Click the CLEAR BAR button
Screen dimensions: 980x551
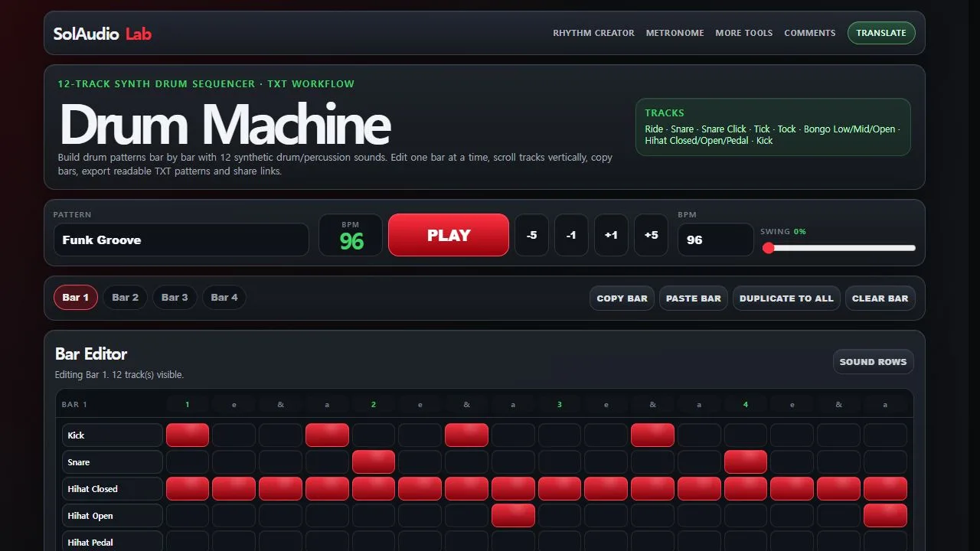pyautogui.click(x=880, y=298)
